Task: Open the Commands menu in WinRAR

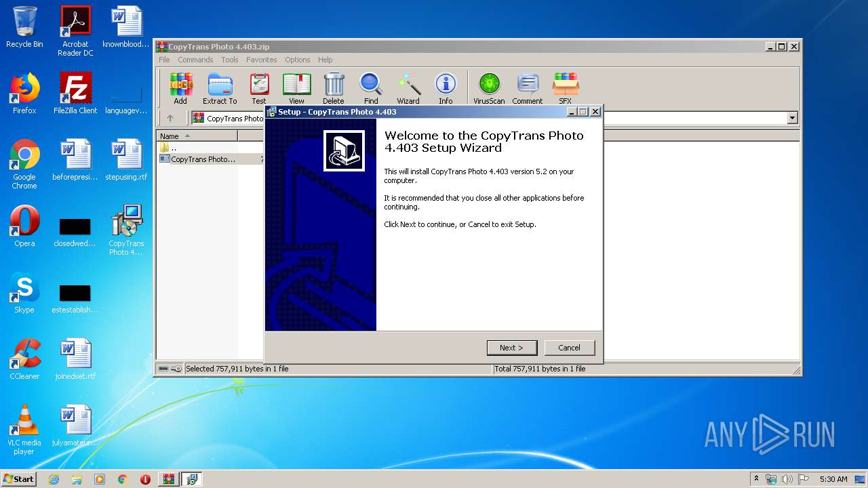Action: coord(195,60)
